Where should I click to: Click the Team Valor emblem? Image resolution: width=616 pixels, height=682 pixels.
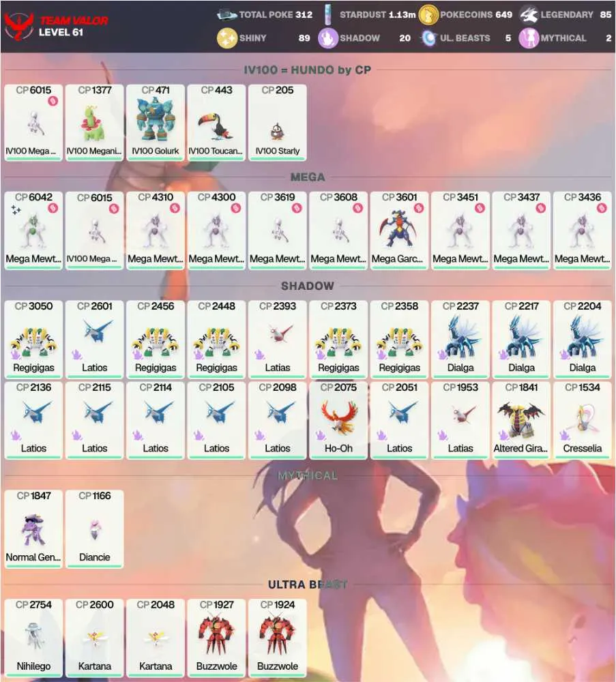click(18, 26)
